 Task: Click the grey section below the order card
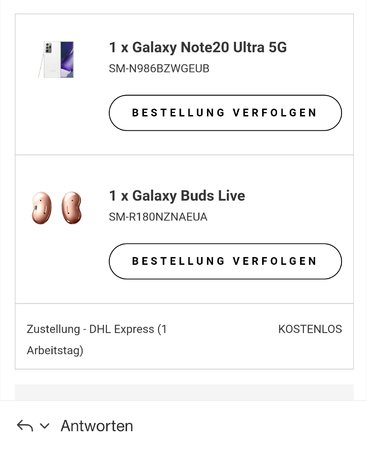click(x=184, y=392)
